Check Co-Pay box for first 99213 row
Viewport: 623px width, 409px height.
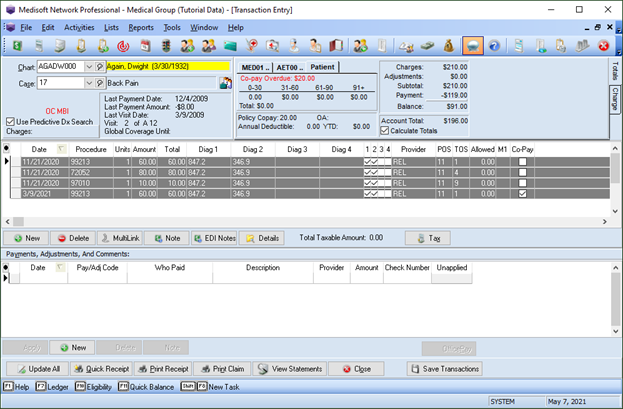click(522, 162)
